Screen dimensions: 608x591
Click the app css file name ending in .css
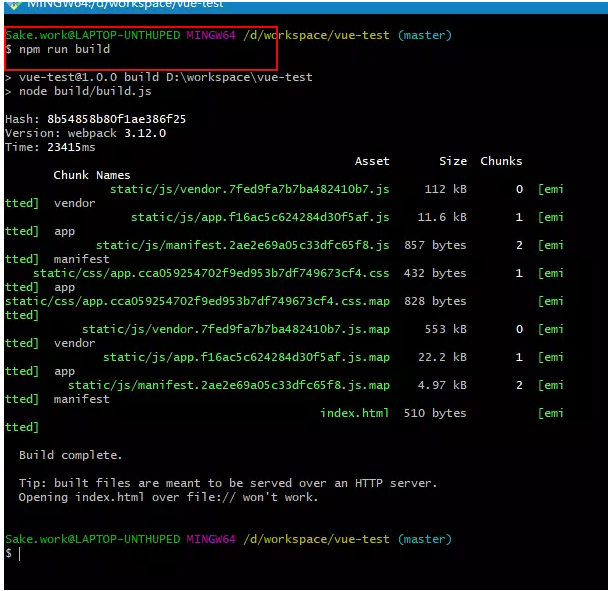pos(211,273)
